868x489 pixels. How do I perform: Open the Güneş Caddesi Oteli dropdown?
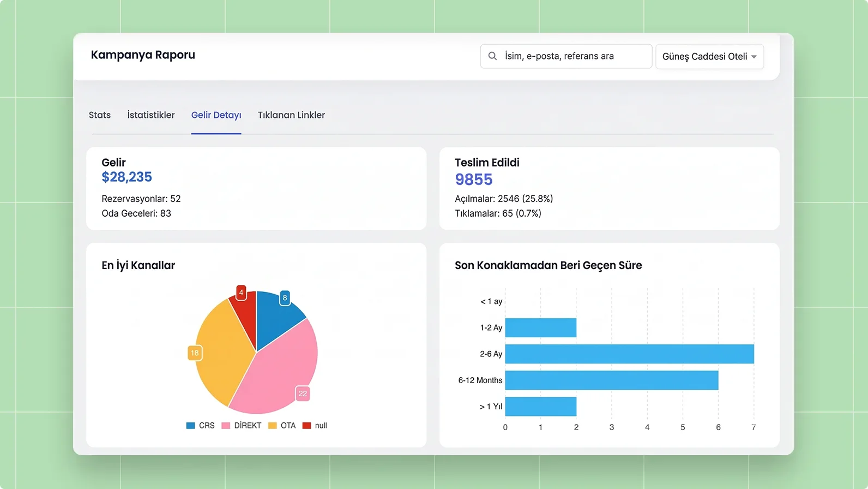(x=704, y=57)
